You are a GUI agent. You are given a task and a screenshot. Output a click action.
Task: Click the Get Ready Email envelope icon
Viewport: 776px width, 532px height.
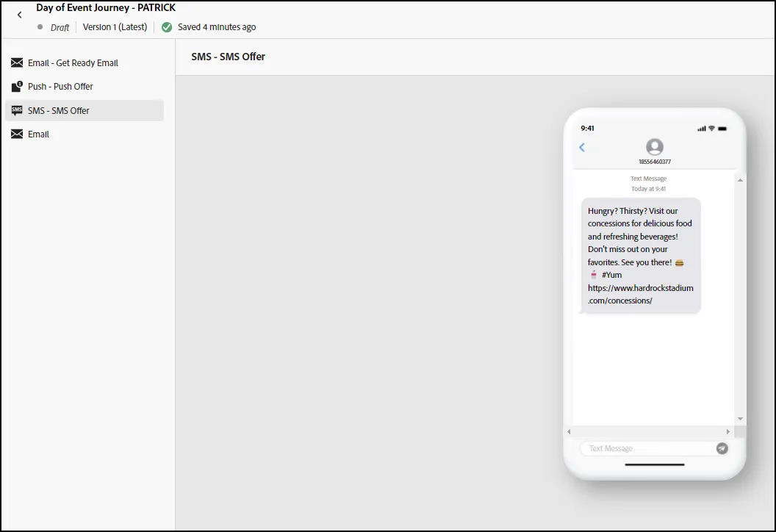coord(17,63)
